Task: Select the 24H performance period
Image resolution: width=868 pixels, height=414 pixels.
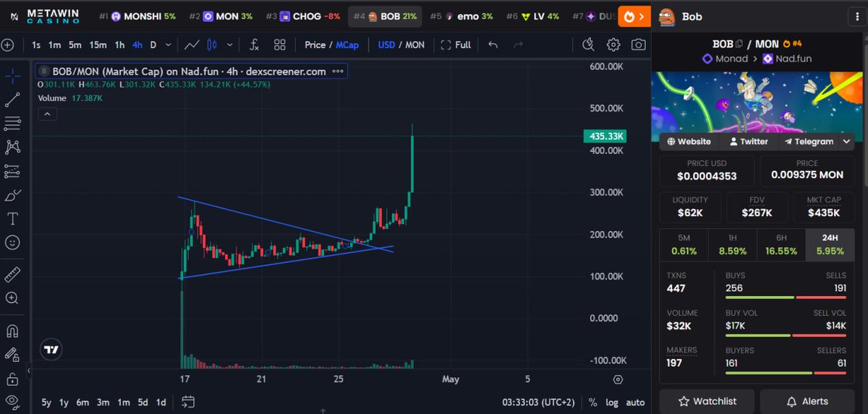Action: 830,244
